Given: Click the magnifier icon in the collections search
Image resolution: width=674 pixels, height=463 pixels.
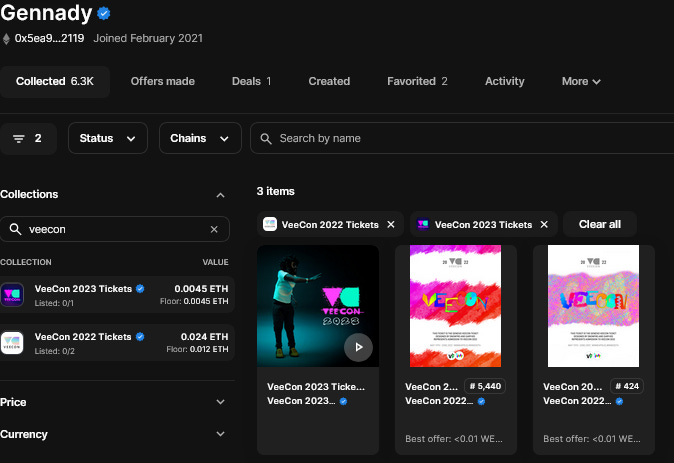Looking at the screenshot, I should click(15, 229).
